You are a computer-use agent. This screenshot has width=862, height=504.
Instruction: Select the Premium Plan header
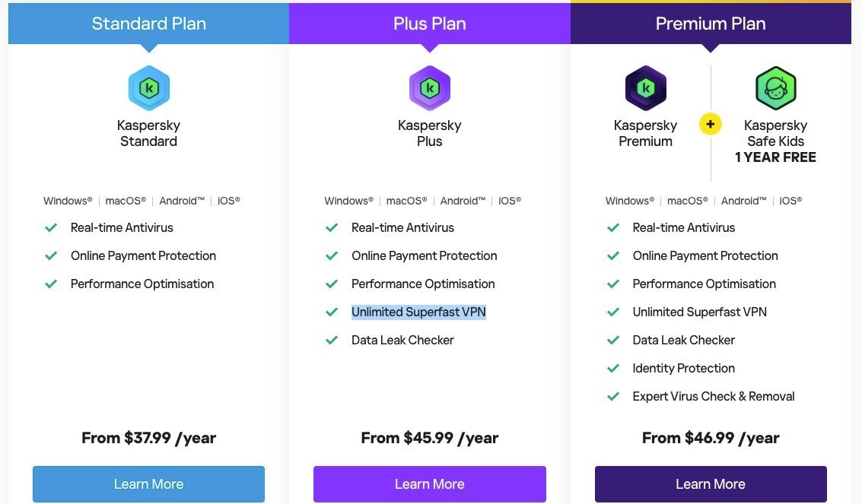click(x=711, y=24)
